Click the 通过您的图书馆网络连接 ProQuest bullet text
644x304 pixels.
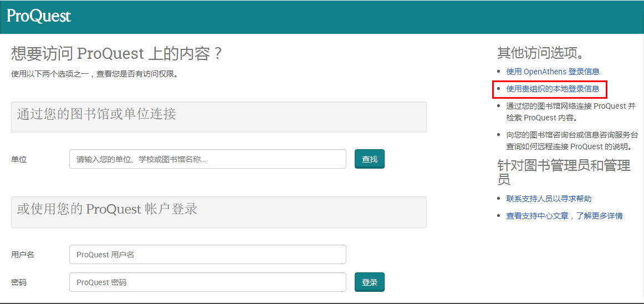coord(570,112)
